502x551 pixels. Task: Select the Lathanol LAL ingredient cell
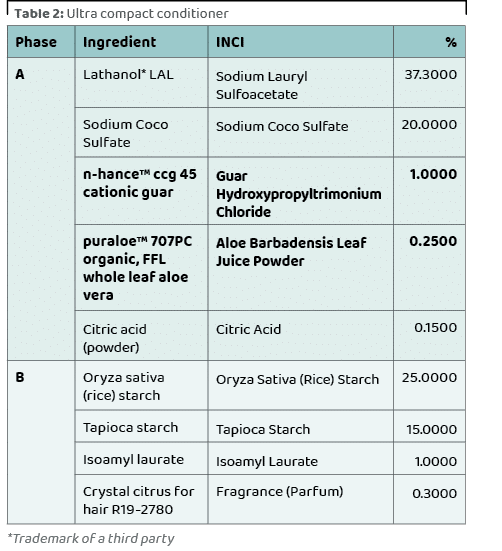(141, 83)
